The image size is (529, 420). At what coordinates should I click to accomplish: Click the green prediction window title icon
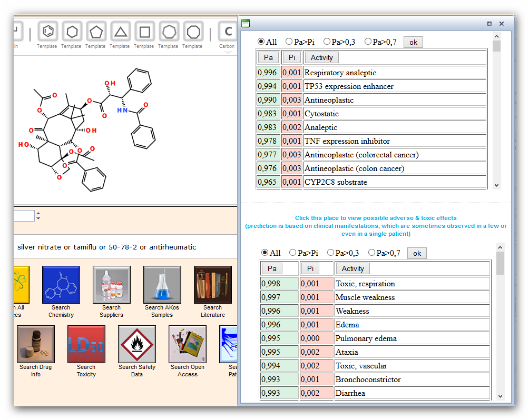[246, 23]
